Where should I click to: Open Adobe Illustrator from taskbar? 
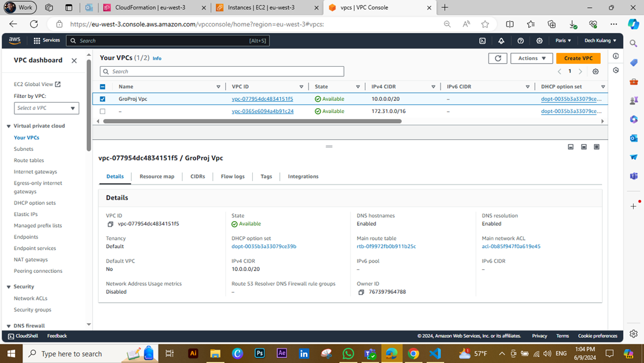(x=193, y=353)
